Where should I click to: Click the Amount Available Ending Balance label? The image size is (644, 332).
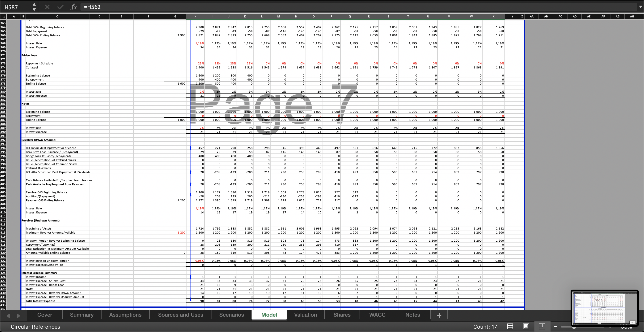pyautogui.click(x=48, y=253)
